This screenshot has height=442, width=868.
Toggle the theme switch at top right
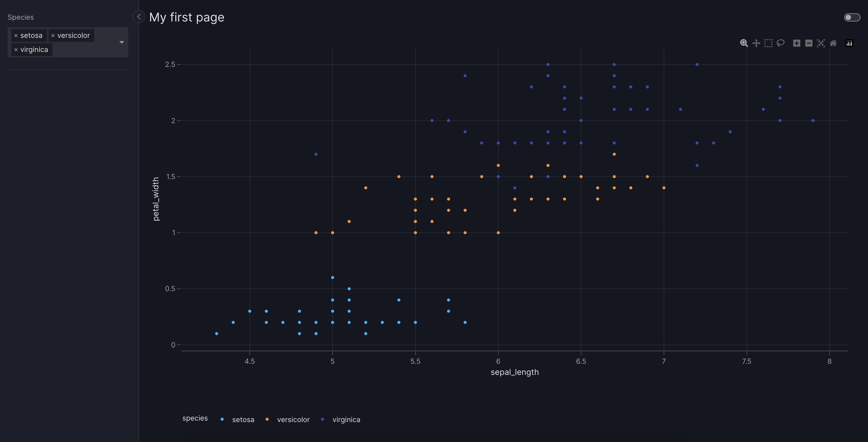coord(852,17)
